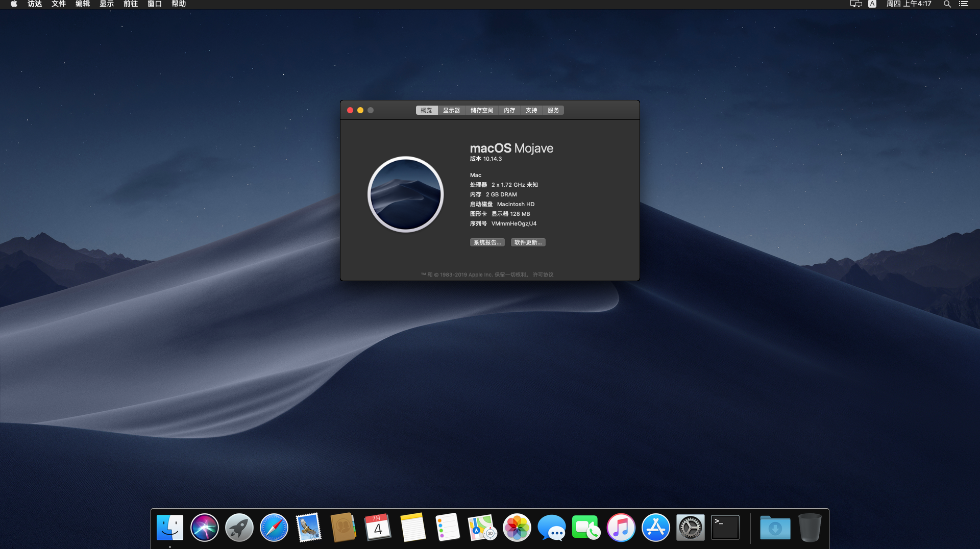The height and width of the screenshot is (549, 980).
Task: Open Mail stamp icon in Dock
Action: coord(309,528)
